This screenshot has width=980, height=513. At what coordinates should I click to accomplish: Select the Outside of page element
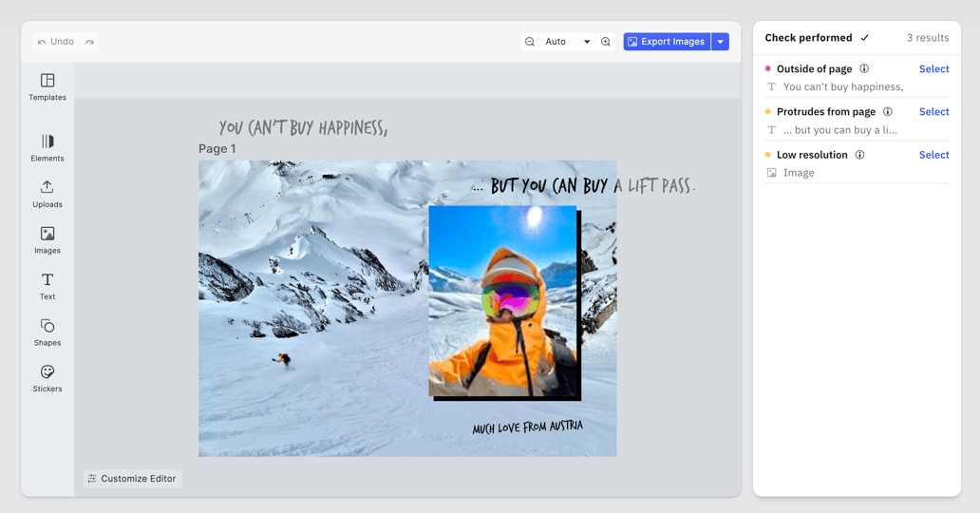click(x=933, y=68)
